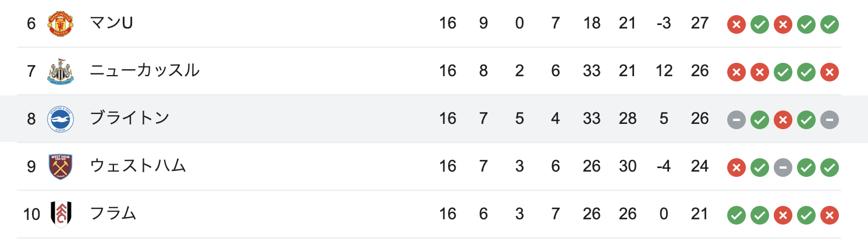Click ニューカッスル's last red loss icon
868x242 pixels.
(830, 72)
